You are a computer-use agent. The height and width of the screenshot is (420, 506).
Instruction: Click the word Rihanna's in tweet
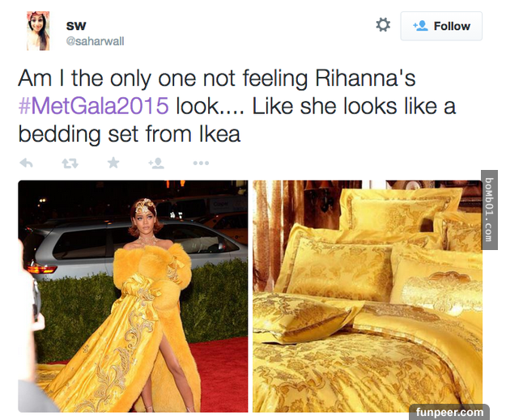pos(365,78)
